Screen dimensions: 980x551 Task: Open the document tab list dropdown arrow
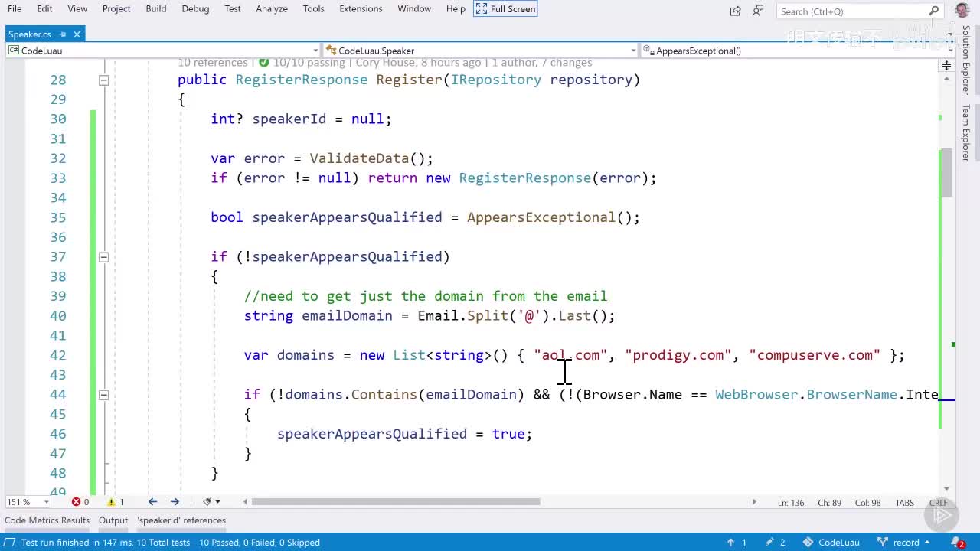[x=950, y=34]
